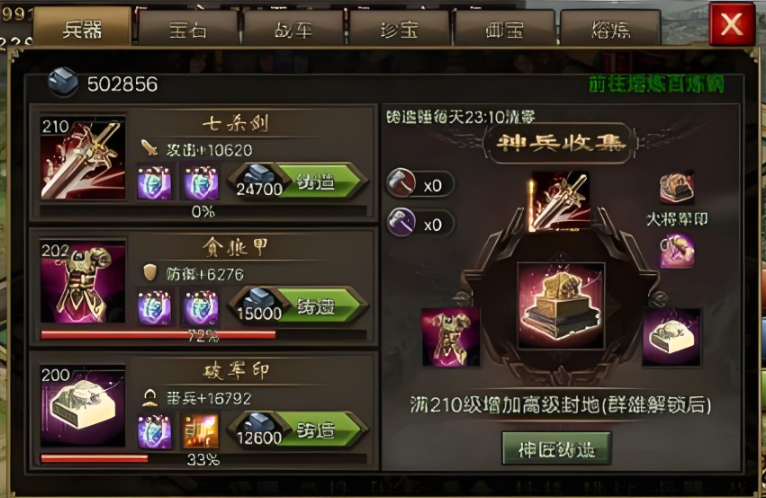Switch to the 玉石 tab

(188, 30)
